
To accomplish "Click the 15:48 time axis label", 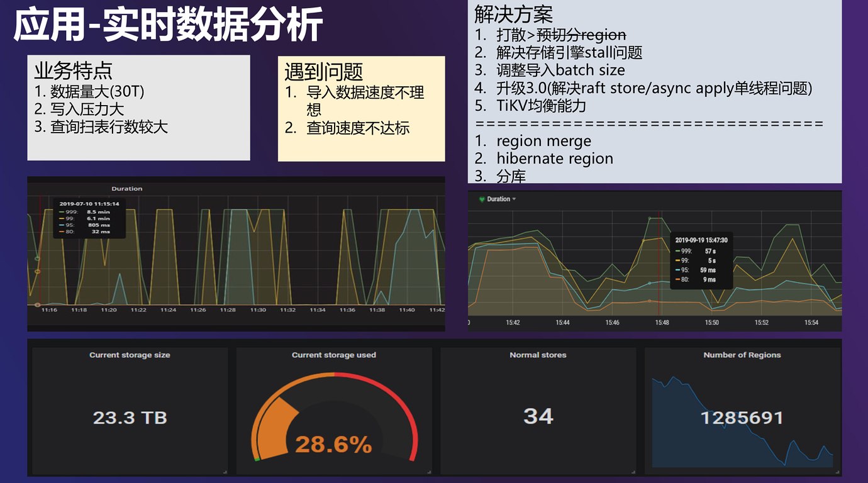I will (x=662, y=323).
